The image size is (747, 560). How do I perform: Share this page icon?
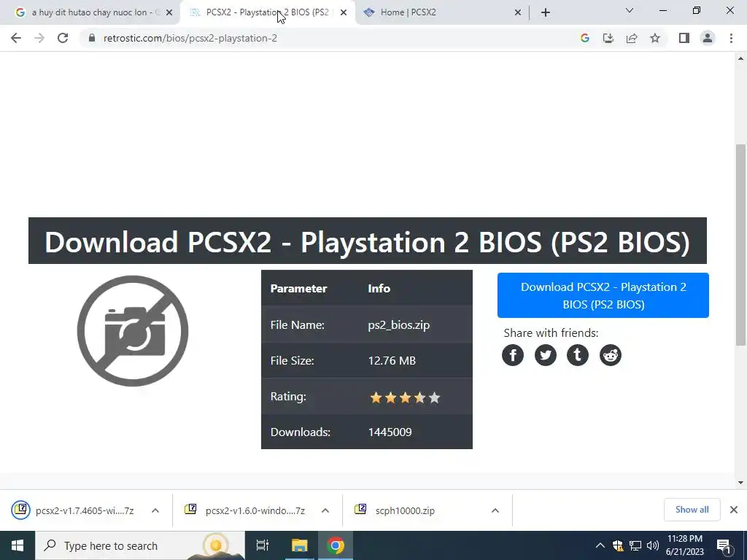tap(632, 38)
